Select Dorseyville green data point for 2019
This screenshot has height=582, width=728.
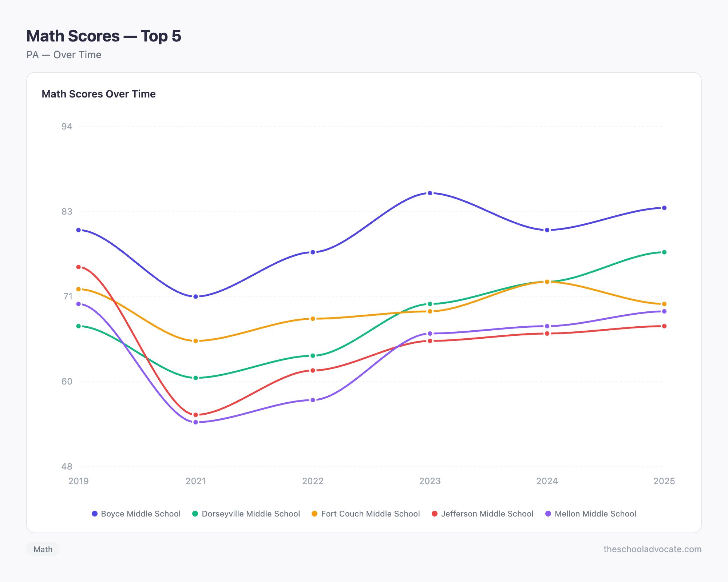[79, 326]
